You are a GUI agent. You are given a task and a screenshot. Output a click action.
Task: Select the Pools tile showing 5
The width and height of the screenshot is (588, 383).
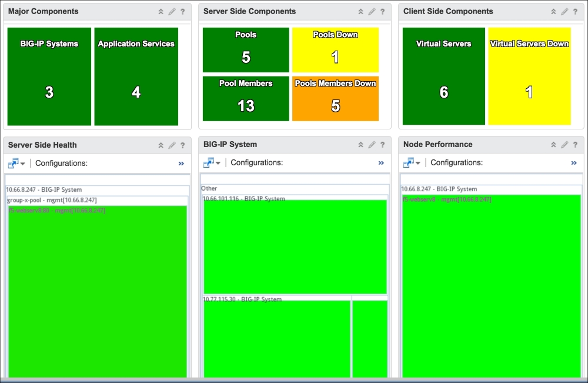click(x=246, y=50)
